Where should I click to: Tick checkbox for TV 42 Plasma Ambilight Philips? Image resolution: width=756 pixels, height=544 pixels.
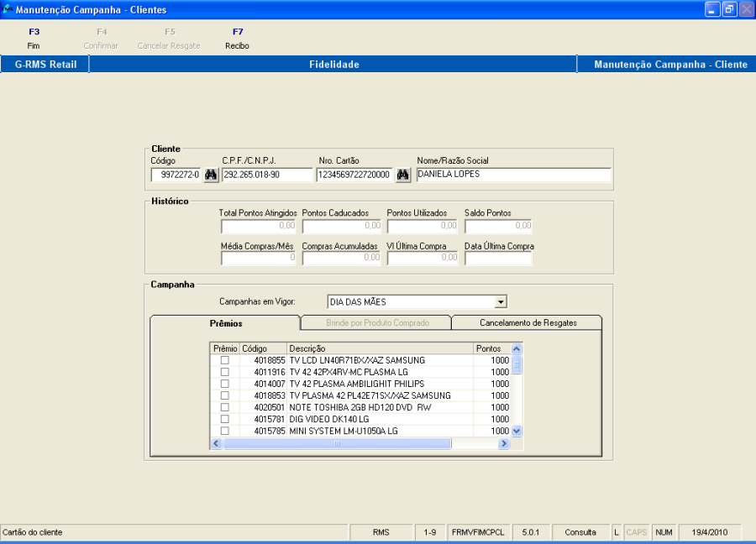[224, 384]
